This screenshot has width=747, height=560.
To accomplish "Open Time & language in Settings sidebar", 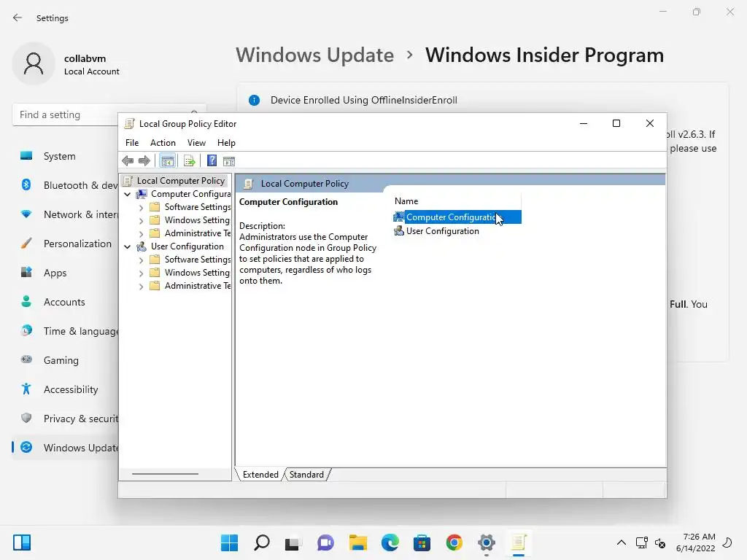I will point(65,331).
